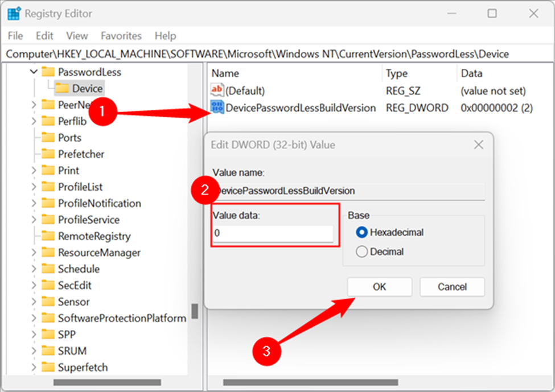Select the SoftwareProtectionPlatform key label

pyautogui.click(x=122, y=318)
